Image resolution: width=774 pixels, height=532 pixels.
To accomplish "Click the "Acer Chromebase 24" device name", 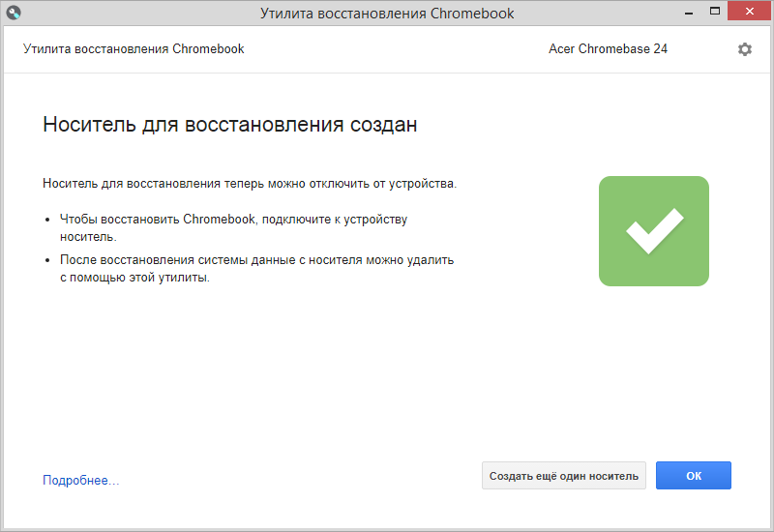I will (x=608, y=49).
